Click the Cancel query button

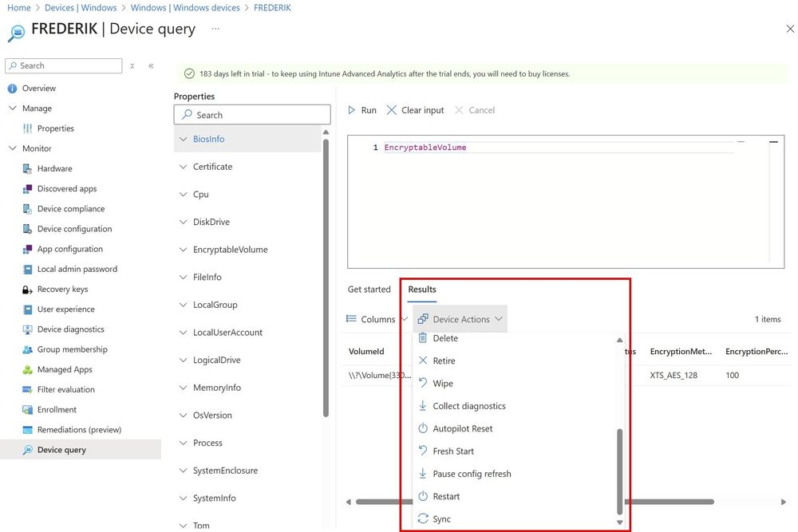click(x=474, y=110)
